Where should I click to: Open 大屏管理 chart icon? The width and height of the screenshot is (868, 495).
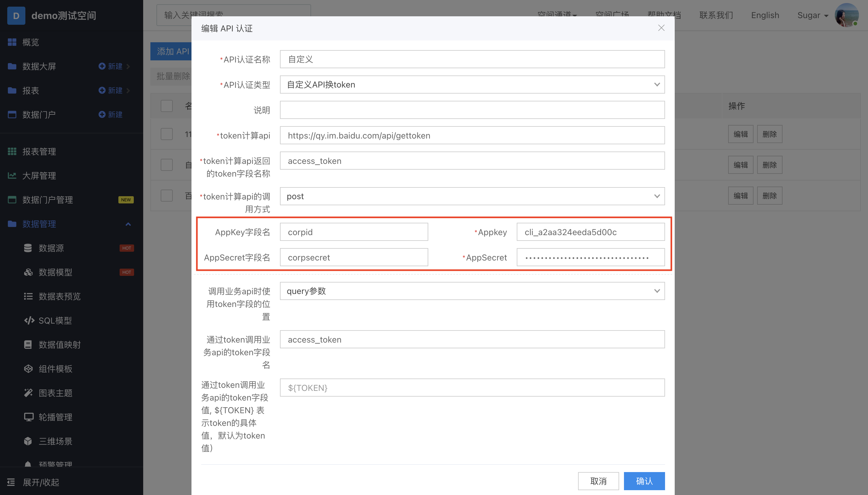point(12,176)
